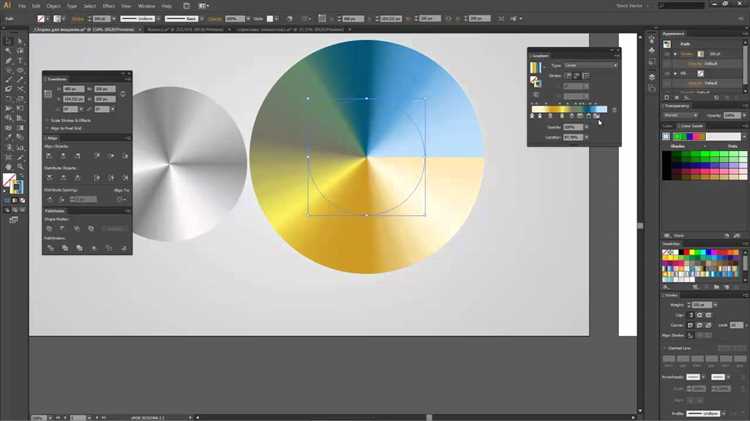The width and height of the screenshot is (750, 421).
Task: Enable the Dashed Line checkbox
Action: pos(666,348)
